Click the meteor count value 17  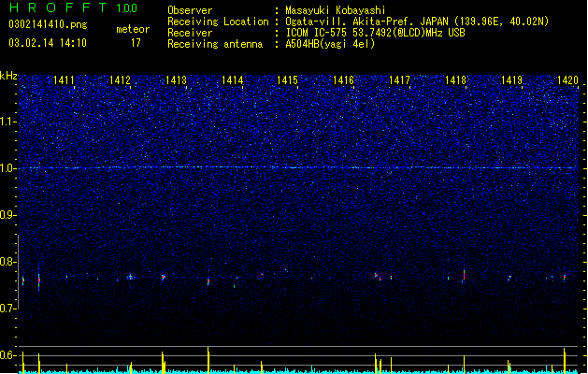(136, 43)
